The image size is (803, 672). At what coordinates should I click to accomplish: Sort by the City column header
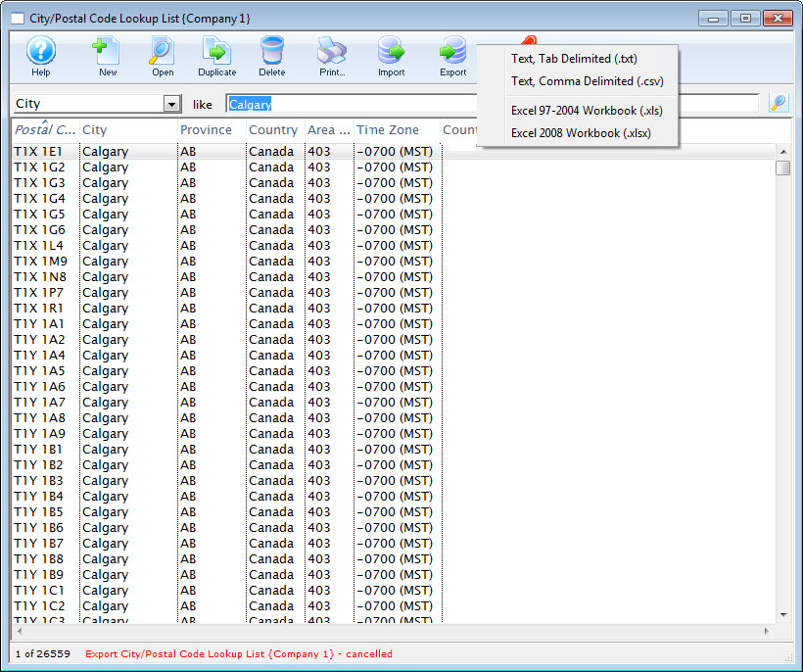coord(128,130)
